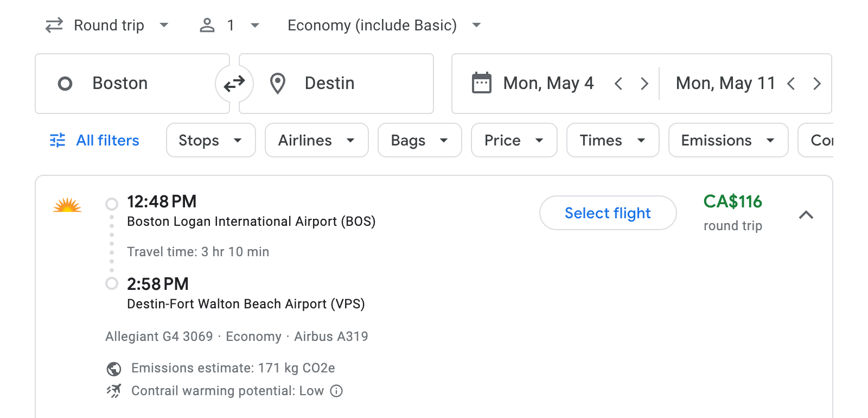Open the Airlines filter dropdown
Screen dimensions: 868x418
click(x=316, y=140)
